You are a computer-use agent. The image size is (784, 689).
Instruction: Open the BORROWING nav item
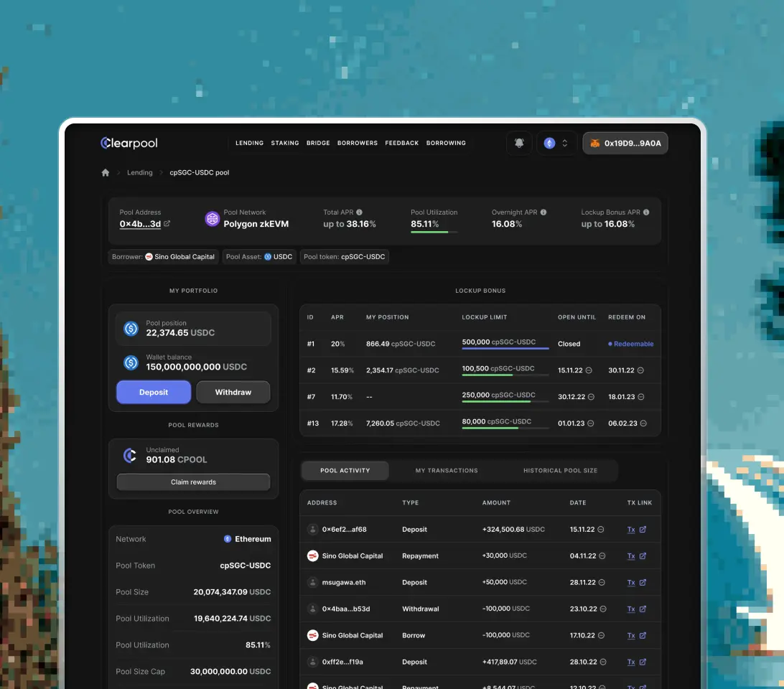coord(446,143)
